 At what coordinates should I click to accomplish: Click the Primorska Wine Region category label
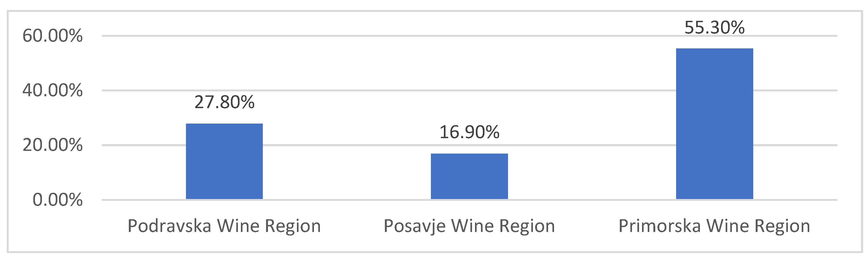(714, 226)
